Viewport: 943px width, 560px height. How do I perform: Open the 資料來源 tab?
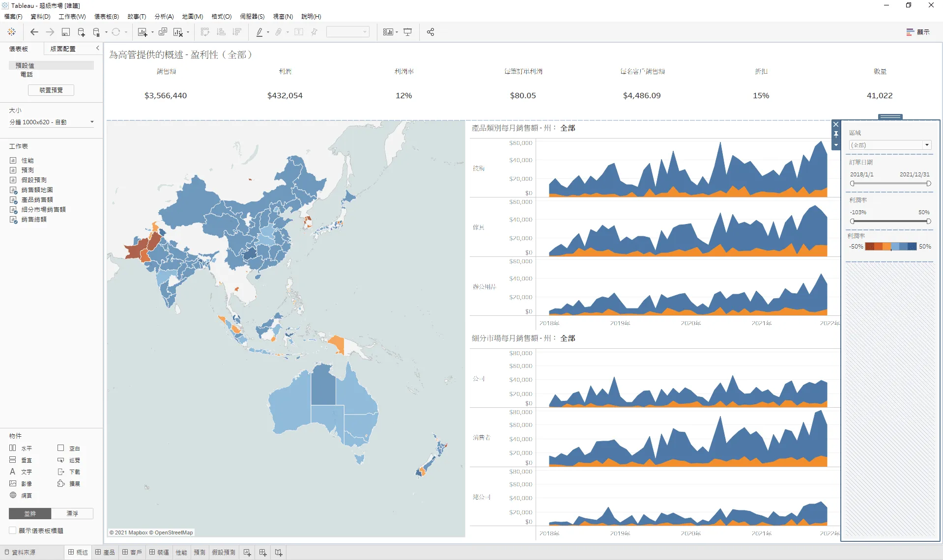coord(20,553)
